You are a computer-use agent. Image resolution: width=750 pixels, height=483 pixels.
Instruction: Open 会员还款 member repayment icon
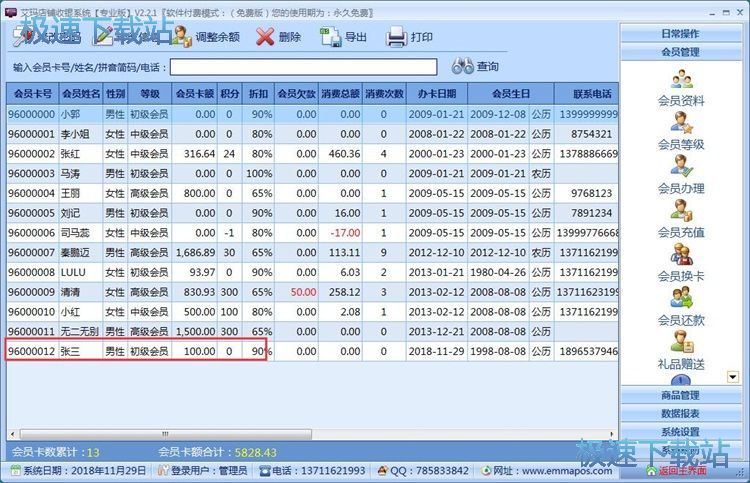pyautogui.click(x=681, y=298)
